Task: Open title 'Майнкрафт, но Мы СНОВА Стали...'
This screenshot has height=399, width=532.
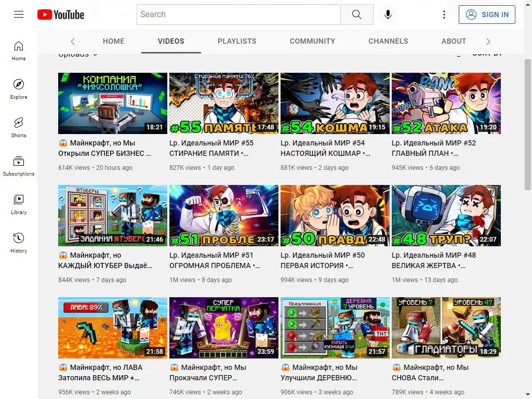Action: pos(430,373)
